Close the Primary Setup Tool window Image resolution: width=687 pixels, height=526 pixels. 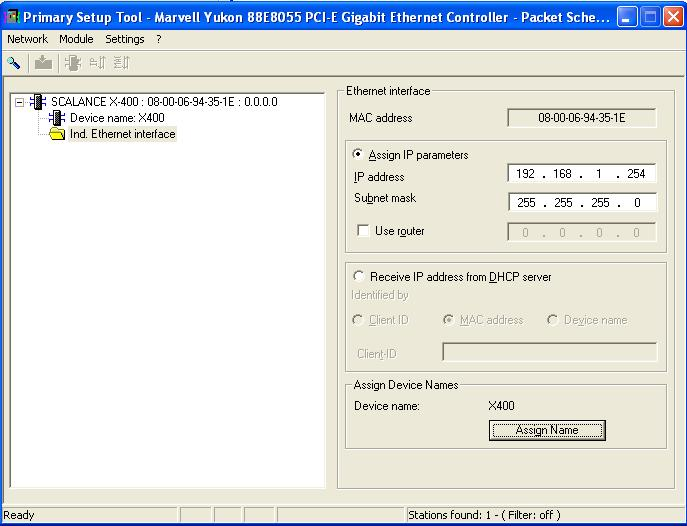[x=673, y=18]
